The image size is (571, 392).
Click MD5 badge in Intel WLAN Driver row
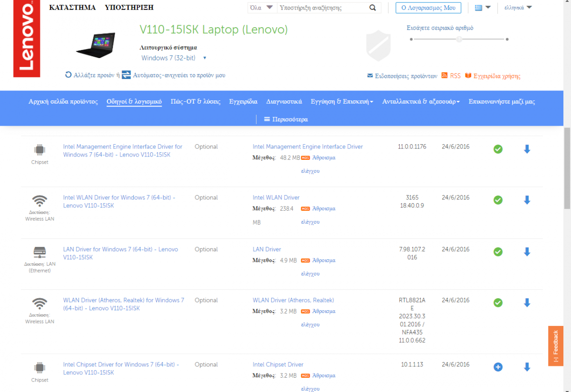305,208
